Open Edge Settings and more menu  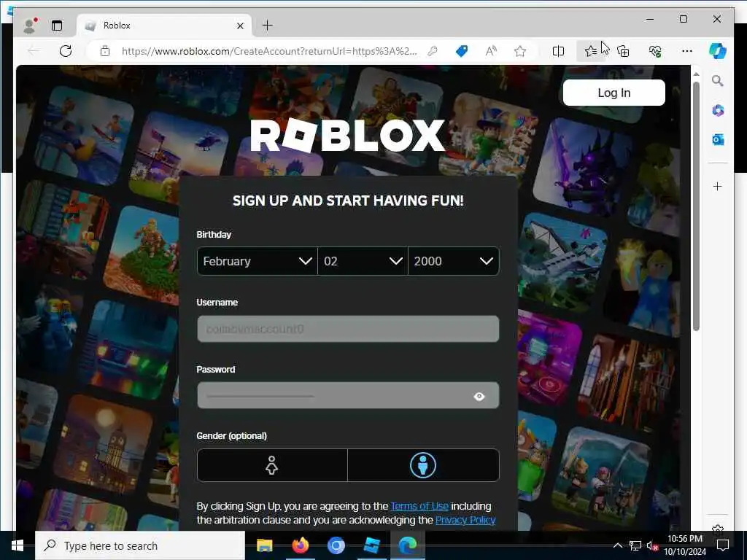687,51
